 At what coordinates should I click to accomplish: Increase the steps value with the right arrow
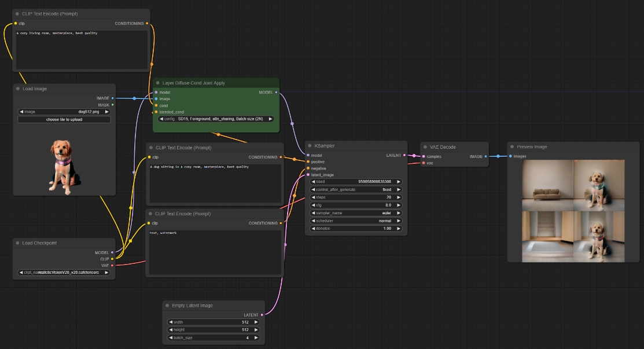398,197
